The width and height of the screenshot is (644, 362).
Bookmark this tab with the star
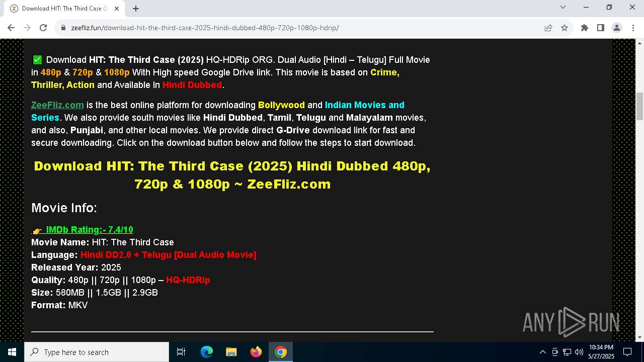pyautogui.click(x=565, y=28)
